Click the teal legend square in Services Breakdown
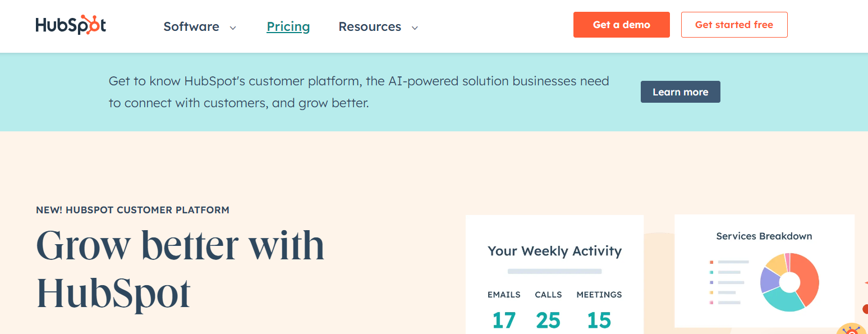Viewport: 868px width, 334px height. coord(711,272)
